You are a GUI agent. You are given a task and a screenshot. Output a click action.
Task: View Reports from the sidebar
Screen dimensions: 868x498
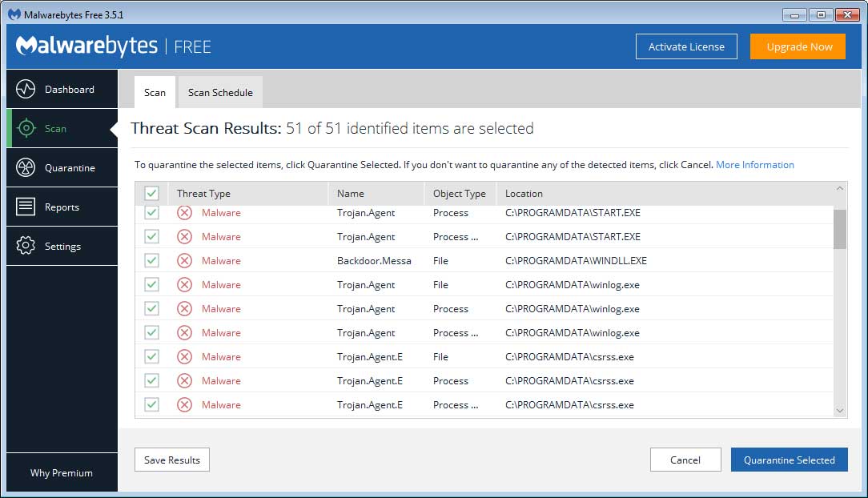click(x=62, y=207)
